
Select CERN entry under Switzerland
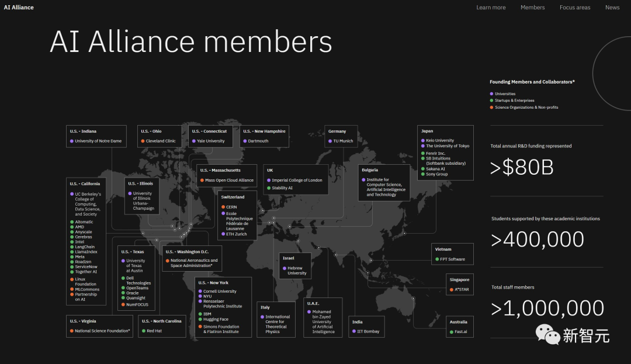coord(229,207)
